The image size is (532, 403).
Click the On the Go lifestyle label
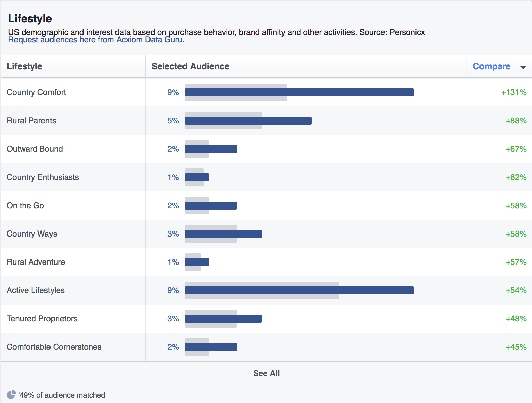25,206
